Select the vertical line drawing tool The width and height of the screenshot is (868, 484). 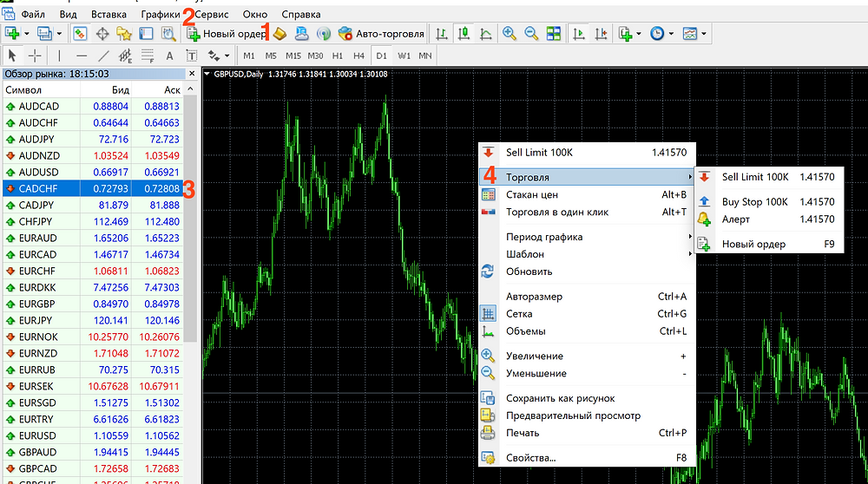[x=59, y=56]
